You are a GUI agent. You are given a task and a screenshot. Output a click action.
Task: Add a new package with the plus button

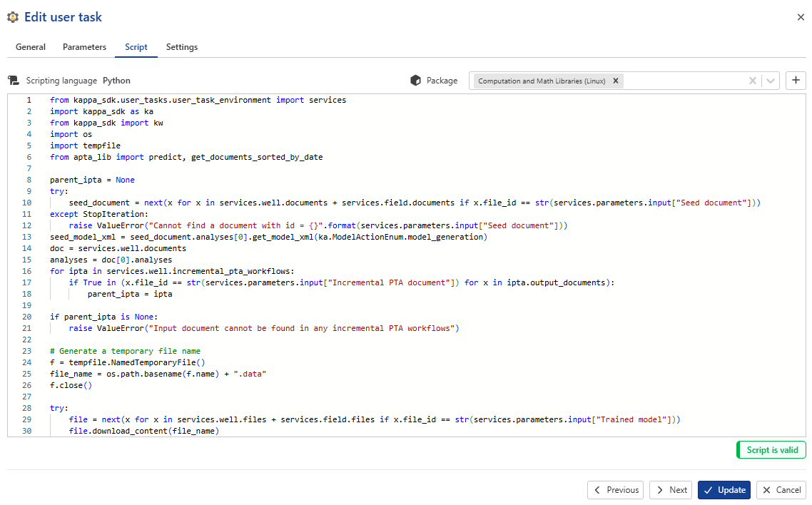(x=796, y=80)
